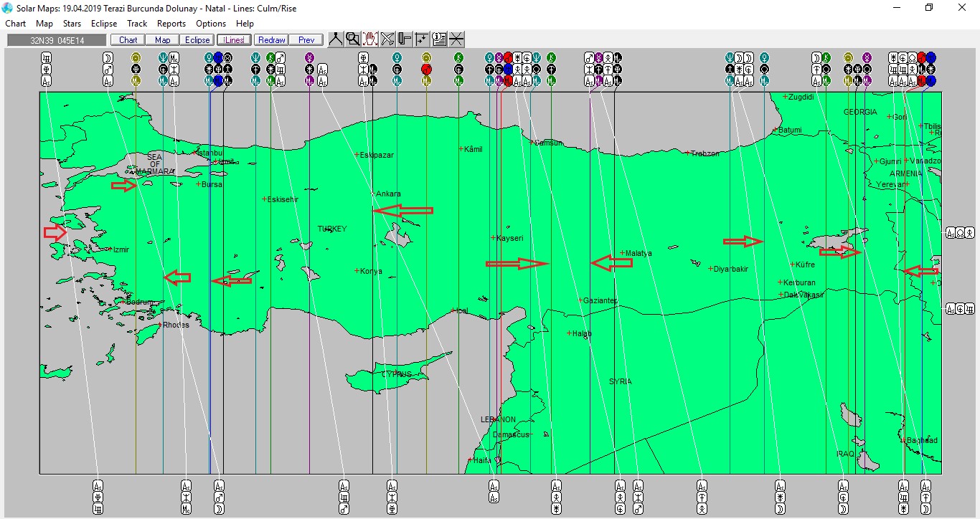The width and height of the screenshot is (980, 519).
Task: Click the crossing lines toolbar icon
Action: click(x=456, y=39)
